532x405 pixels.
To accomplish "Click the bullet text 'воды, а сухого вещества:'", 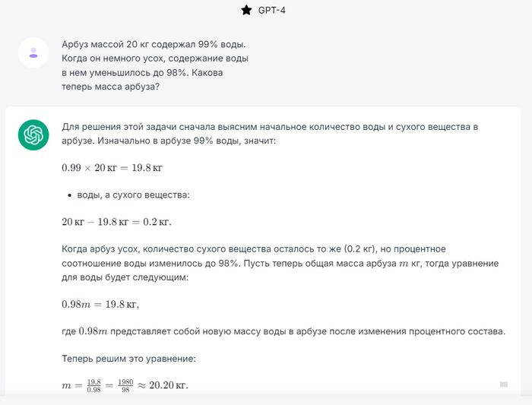I will tap(133, 195).
